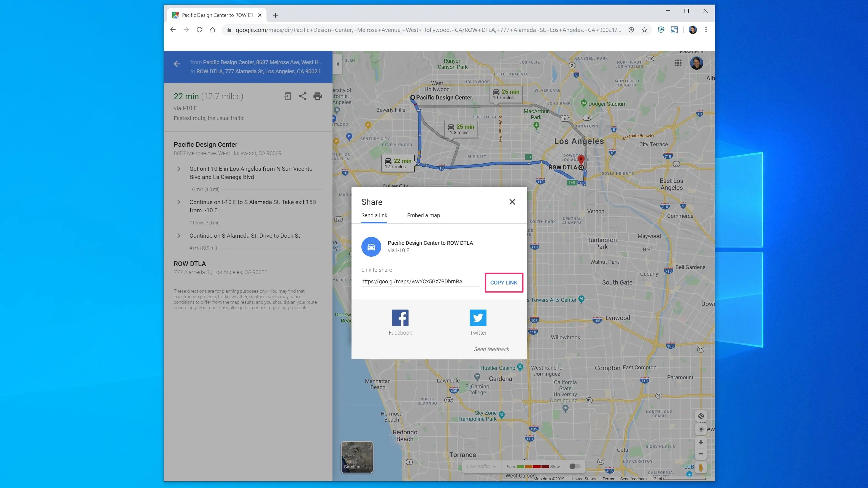
Task: Click the map zoom in button
Action: (701, 442)
